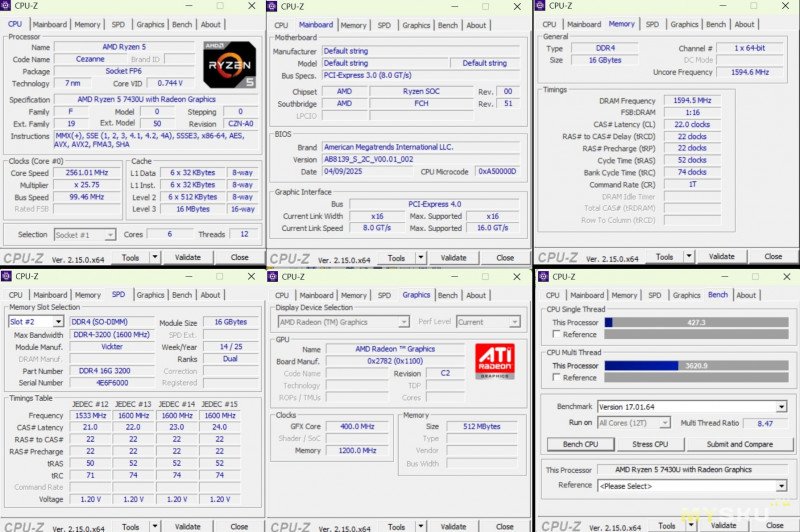Viewport: 800px width, 532px height.
Task: Click the Stress CPU button
Action: pyautogui.click(x=650, y=444)
